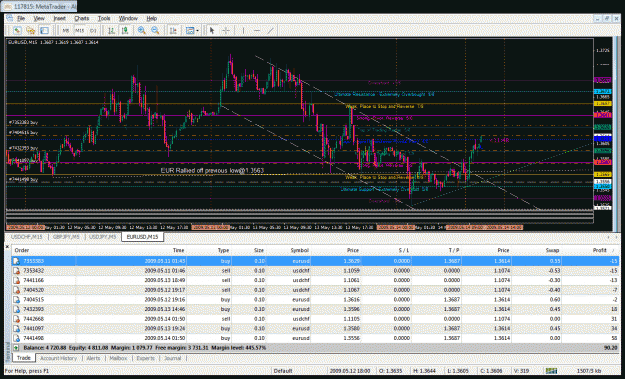
Task: Select the Candlesticks display icon
Action: (125, 30)
